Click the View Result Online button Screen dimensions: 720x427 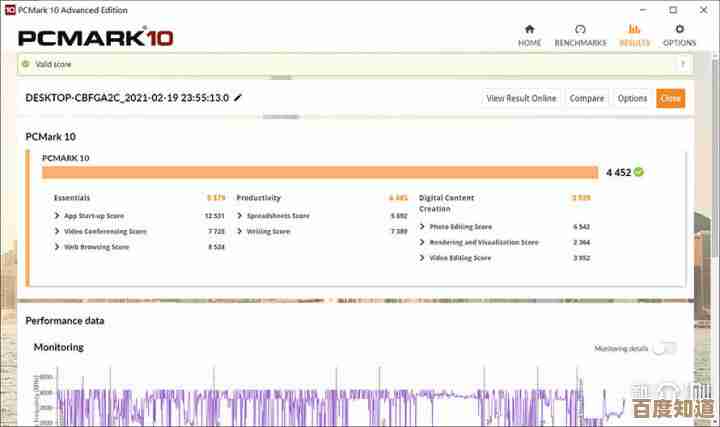[x=521, y=98]
